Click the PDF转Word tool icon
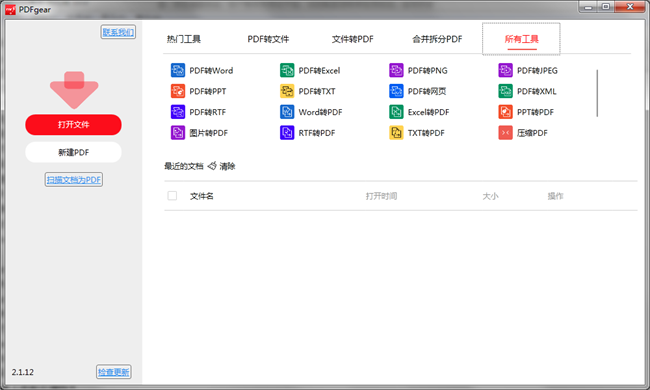Image resolution: width=650 pixels, height=390 pixels. (x=178, y=70)
